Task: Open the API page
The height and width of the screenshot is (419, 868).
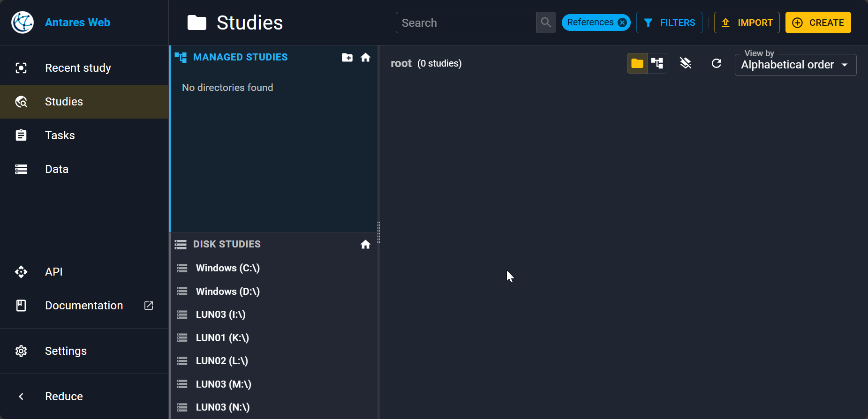Action: [84, 272]
